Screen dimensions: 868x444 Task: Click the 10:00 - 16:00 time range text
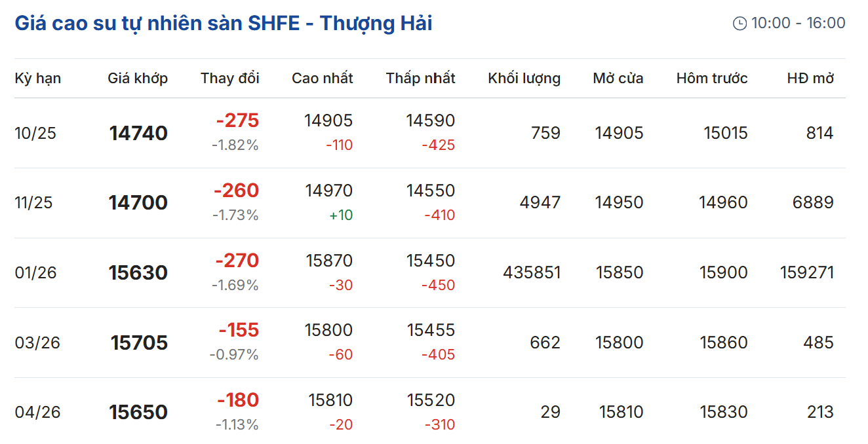798,24
